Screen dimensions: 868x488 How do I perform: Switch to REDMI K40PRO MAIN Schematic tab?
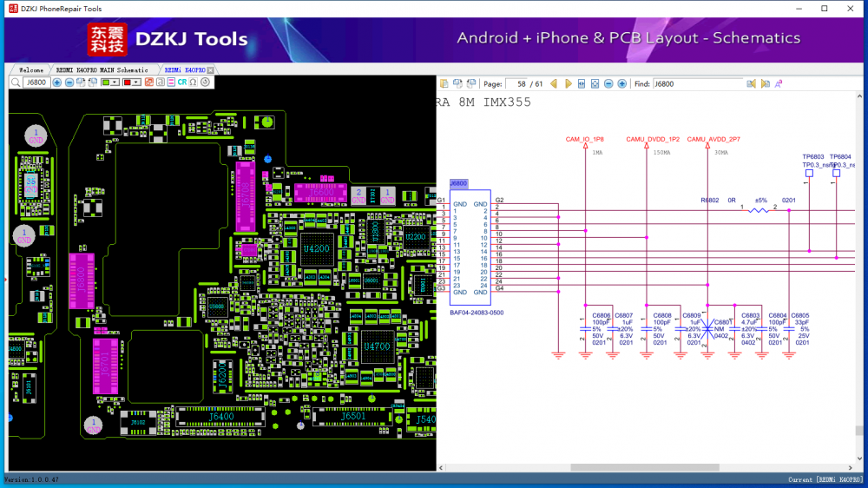click(102, 70)
